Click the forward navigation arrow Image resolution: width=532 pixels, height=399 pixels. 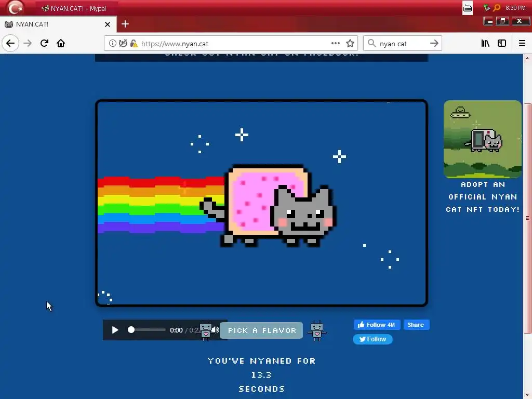tap(28, 44)
